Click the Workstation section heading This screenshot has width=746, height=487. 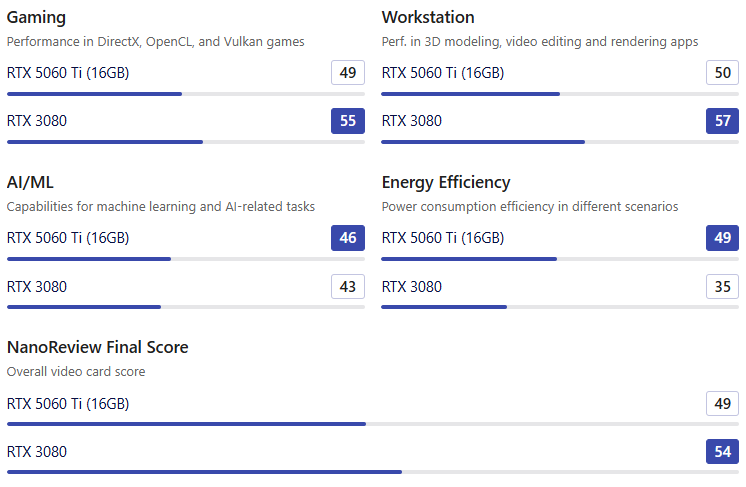tap(428, 17)
